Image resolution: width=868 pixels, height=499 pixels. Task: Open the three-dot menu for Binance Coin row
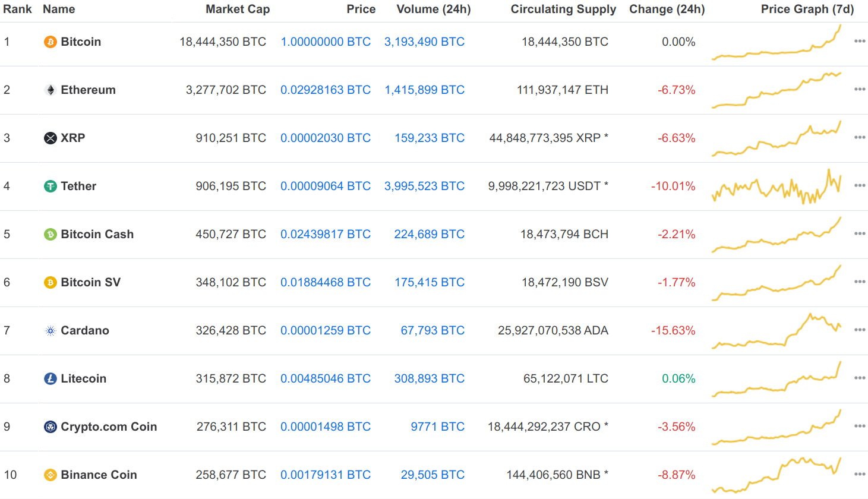point(860,474)
